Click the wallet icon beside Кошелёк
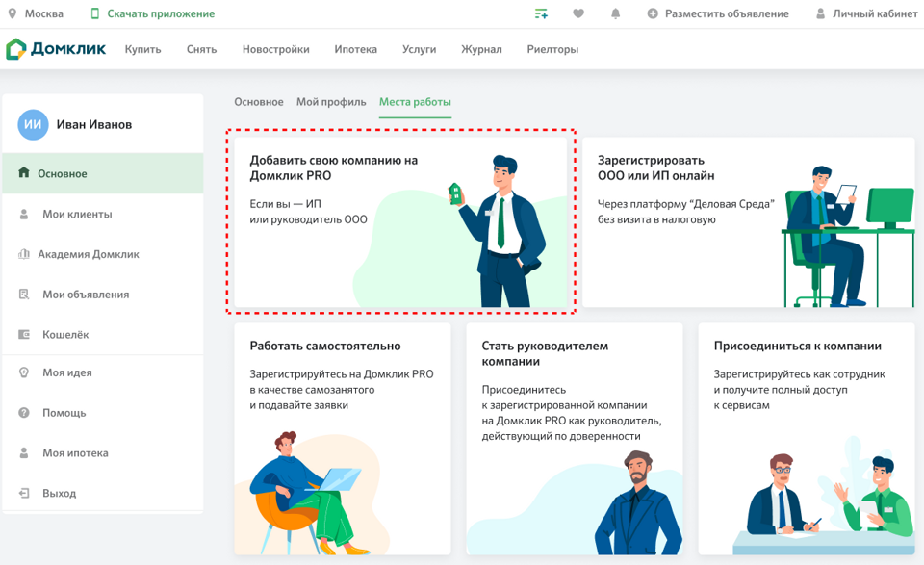Screen dimensions: 924x565 (x=23, y=334)
